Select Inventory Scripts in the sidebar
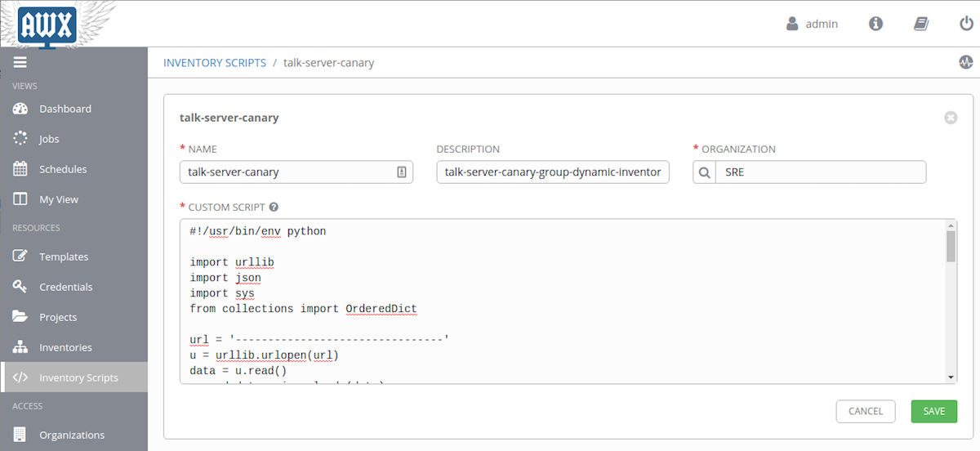Viewport: 980px width, 451px height. pyautogui.click(x=73, y=377)
